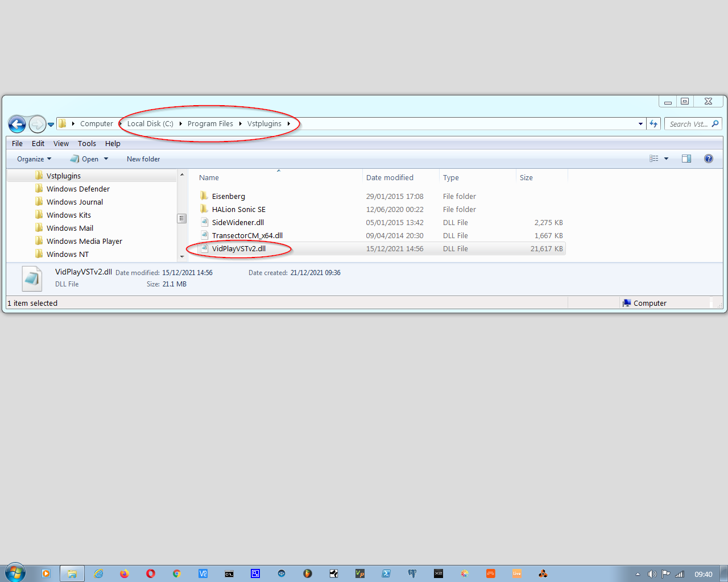Click the volume speaker tray icon
Image resolution: width=728 pixels, height=582 pixels.
[x=652, y=574]
